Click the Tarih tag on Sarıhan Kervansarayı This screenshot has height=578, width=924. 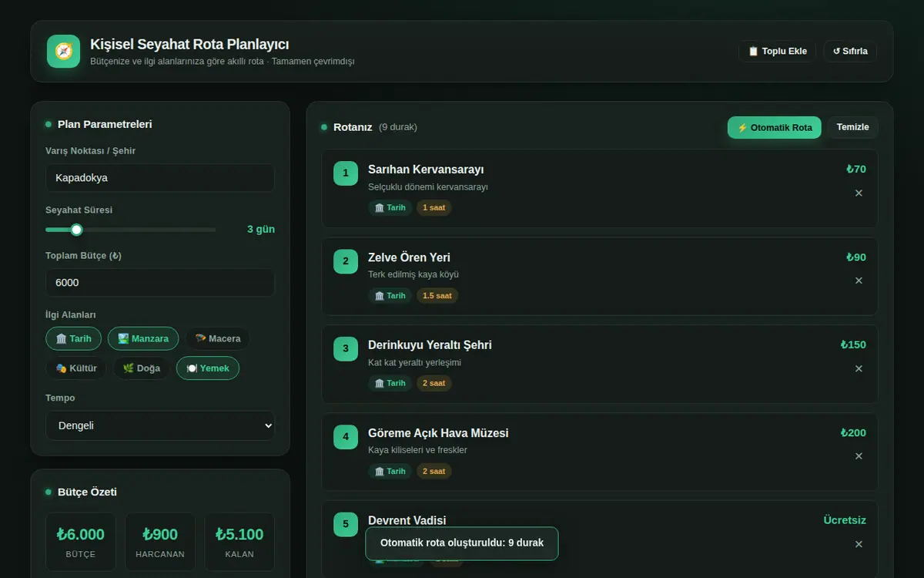390,207
